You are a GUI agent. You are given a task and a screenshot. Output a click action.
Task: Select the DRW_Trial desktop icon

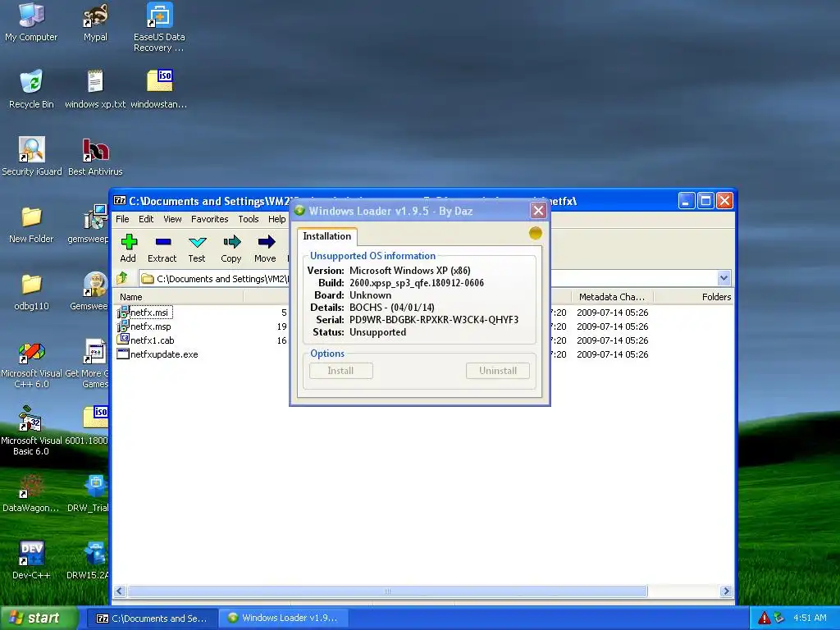pos(89,493)
